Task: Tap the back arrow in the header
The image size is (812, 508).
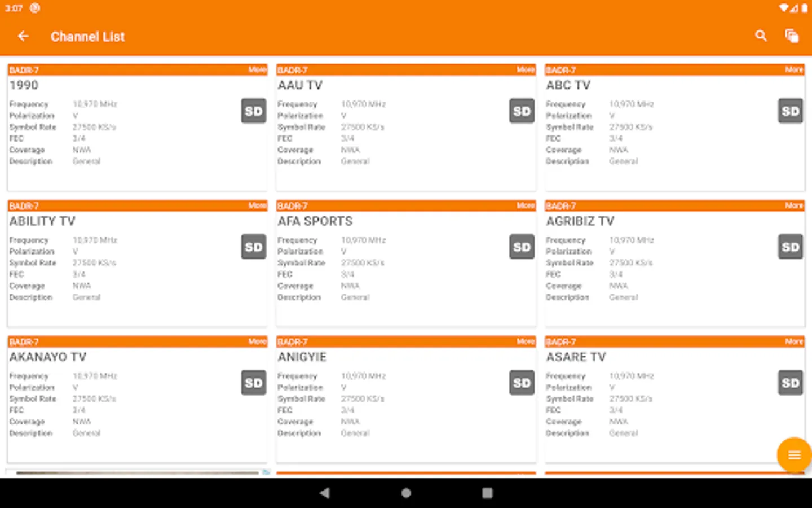Action: pyautogui.click(x=23, y=36)
